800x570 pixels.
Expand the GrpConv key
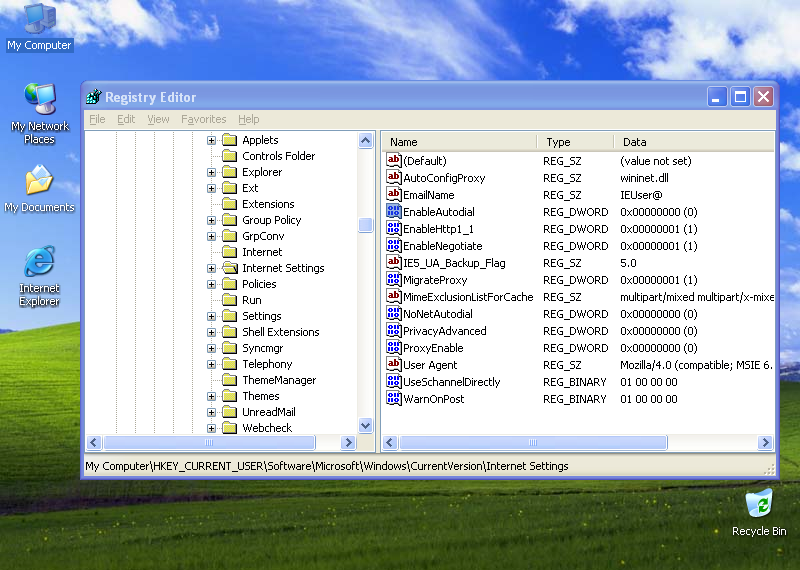tap(211, 236)
